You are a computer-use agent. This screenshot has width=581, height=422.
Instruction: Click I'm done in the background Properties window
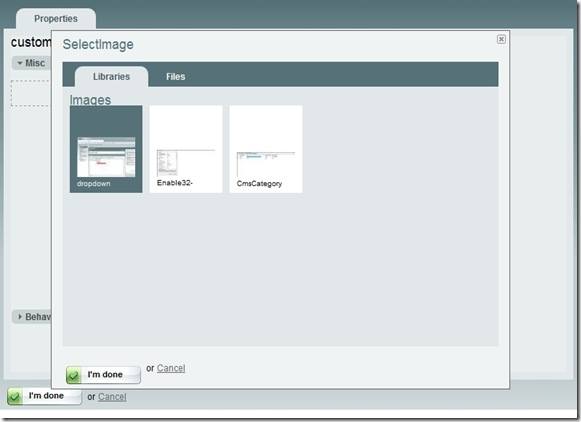(x=44, y=396)
